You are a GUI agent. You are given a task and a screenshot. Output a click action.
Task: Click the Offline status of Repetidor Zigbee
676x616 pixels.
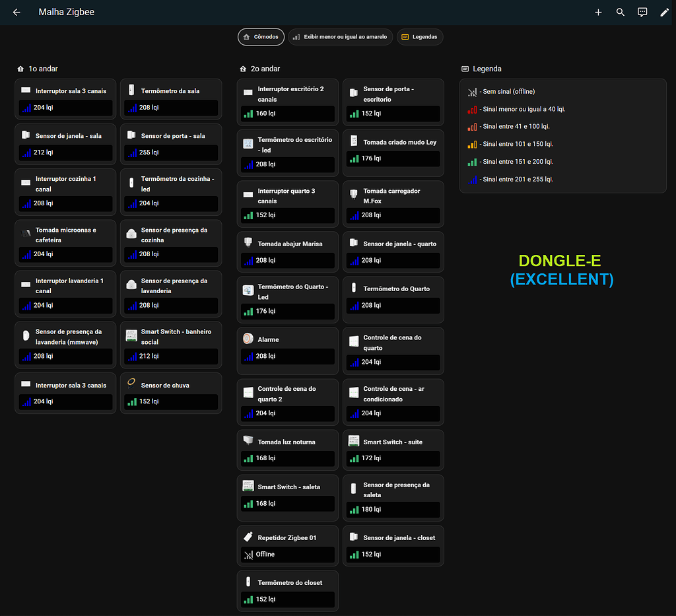click(265, 555)
